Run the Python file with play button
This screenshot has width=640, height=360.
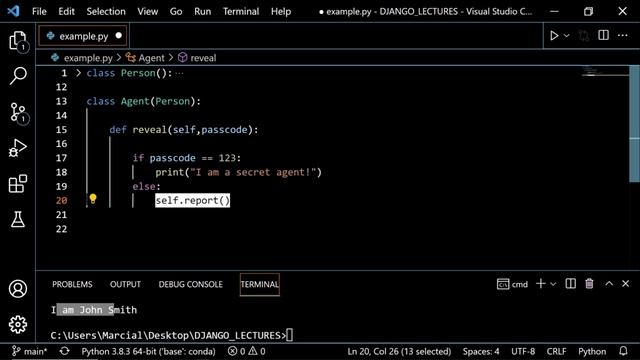(x=554, y=36)
